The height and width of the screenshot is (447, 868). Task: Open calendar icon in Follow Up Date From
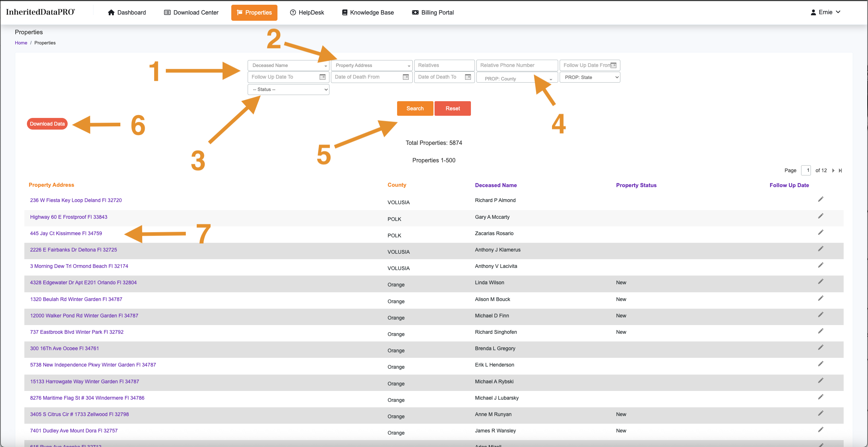pos(613,65)
